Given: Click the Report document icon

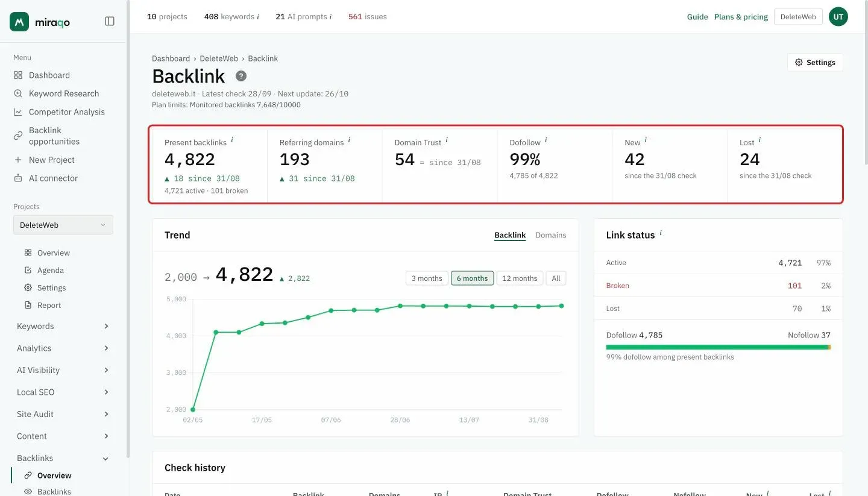Looking at the screenshot, I should (x=28, y=305).
